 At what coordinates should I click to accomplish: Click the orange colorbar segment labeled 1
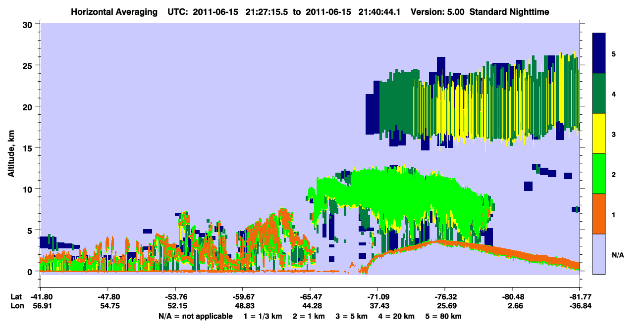pos(599,214)
